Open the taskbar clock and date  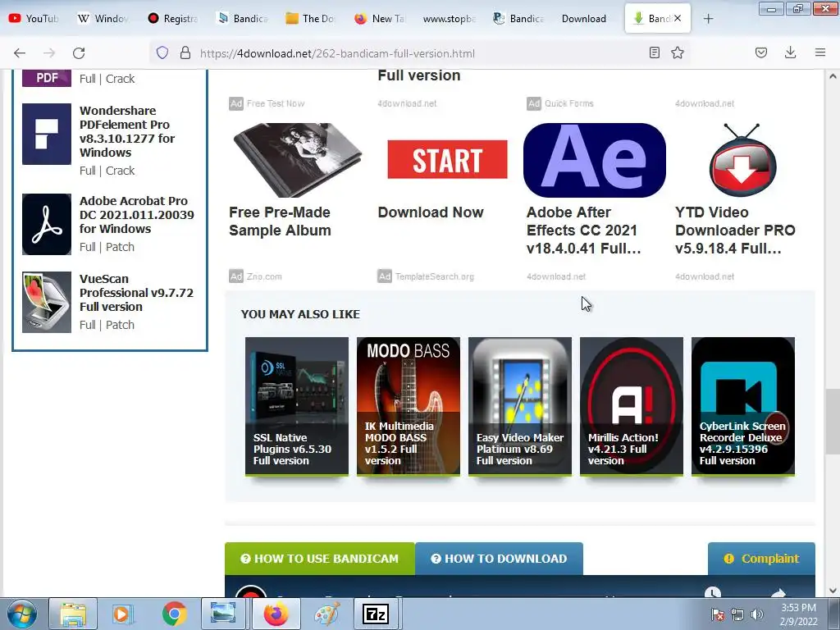coord(798,614)
